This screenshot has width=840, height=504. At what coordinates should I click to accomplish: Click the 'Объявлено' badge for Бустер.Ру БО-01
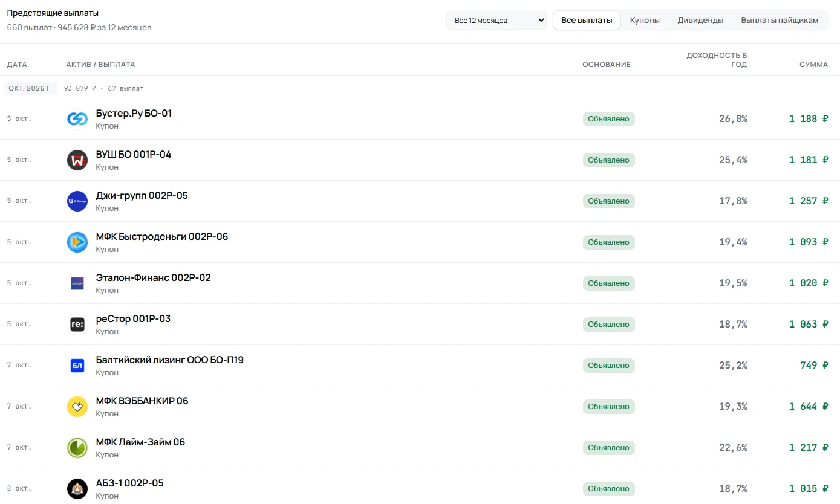609,119
